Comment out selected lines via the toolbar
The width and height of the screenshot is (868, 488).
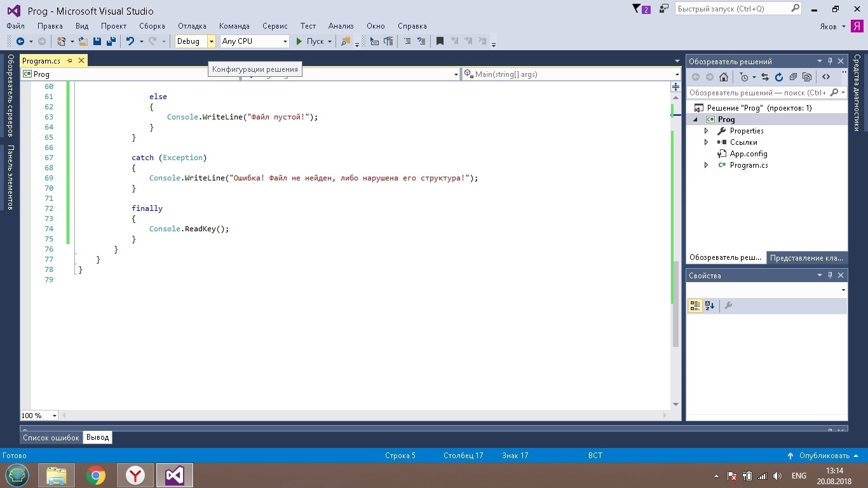407,41
